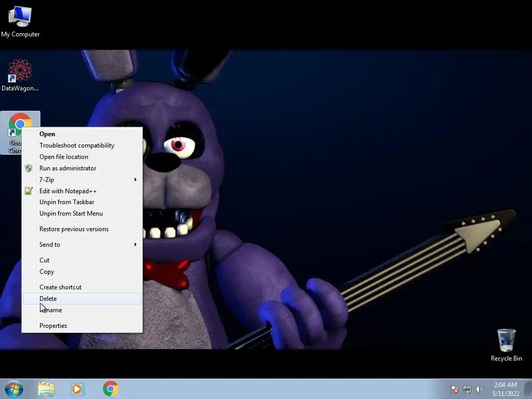This screenshot has height=399, width=532.
Task: Open the My Computer desktop icon
Action: (x=20, y=21)
